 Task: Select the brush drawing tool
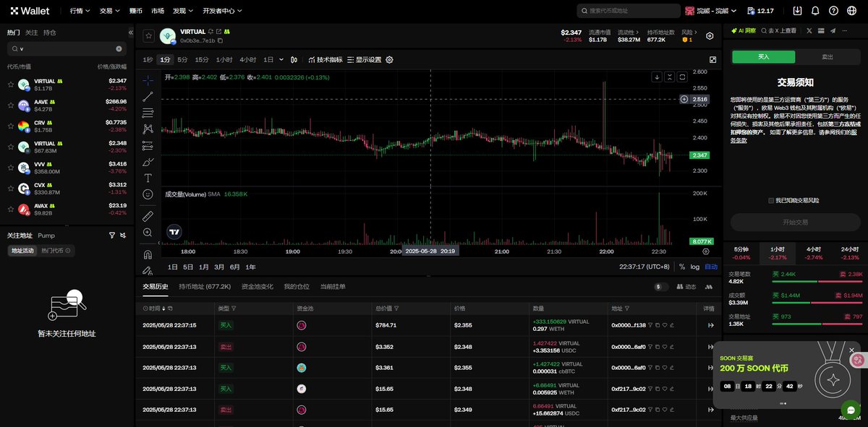(x=148, y=162)
